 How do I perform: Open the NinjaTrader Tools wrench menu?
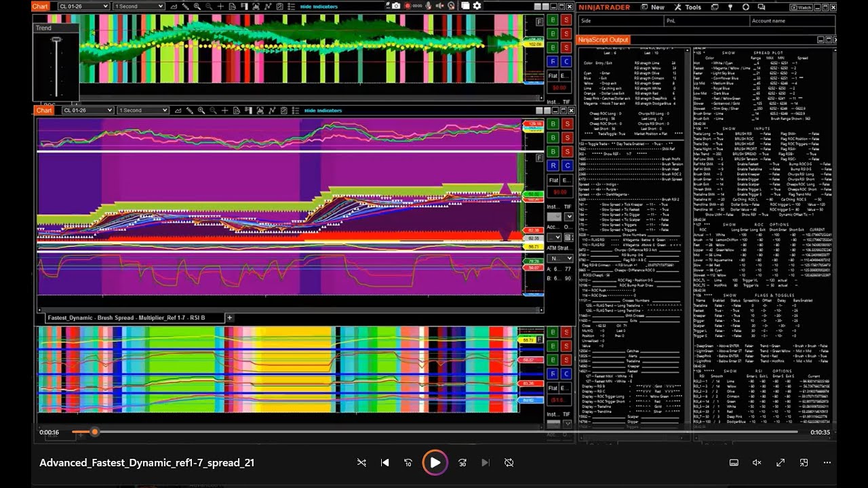(687, 7)
